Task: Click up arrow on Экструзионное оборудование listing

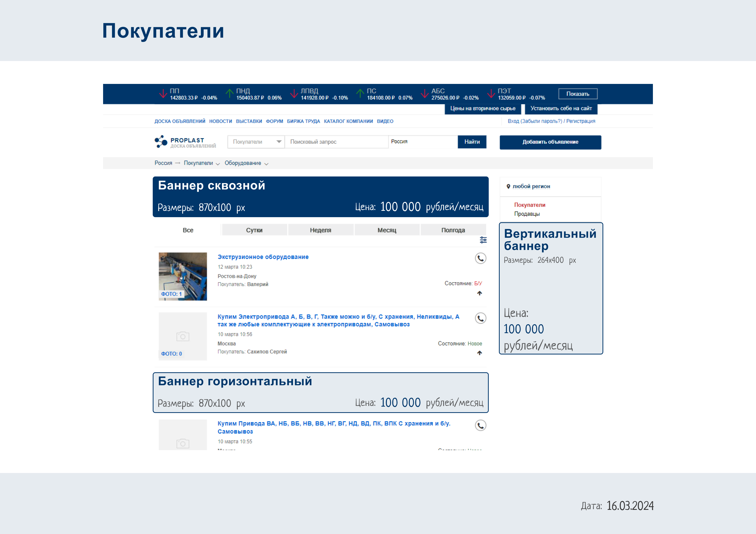Action: tap(479, 293)
